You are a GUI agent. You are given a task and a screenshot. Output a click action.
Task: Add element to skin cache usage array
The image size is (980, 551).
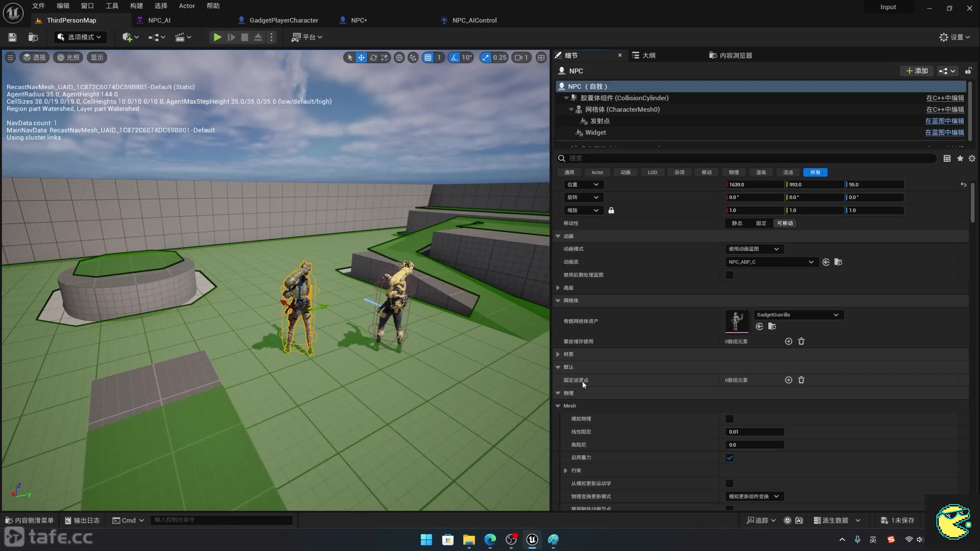point(789,341)
